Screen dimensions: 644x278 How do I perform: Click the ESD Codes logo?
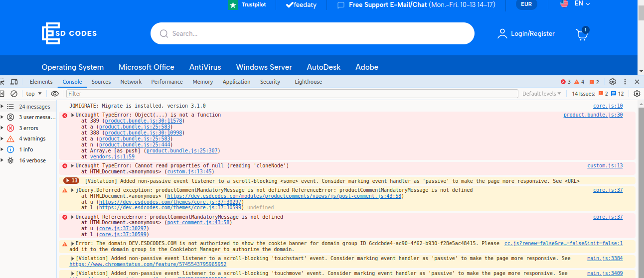[69, 33]
